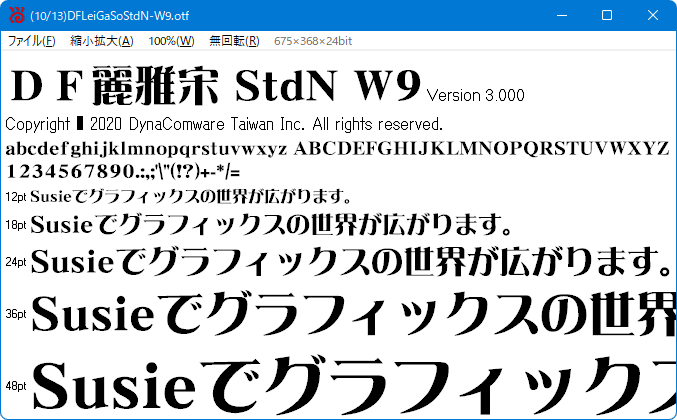Click the window title DFLeiGaSoStdN-W9.otf
Image resolution: width=677 pixels, height=420 pixels.
(x=110, y=16)
